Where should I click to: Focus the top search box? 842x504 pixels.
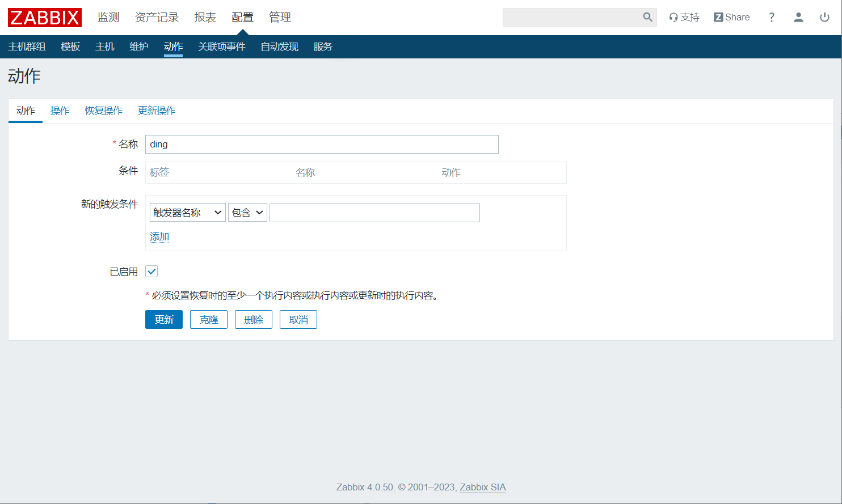point(571,18)
